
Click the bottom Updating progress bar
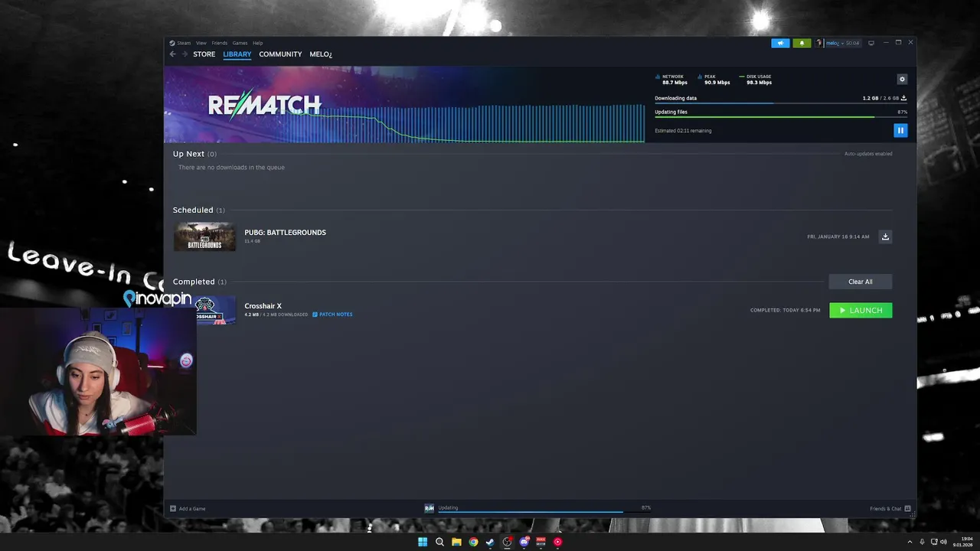tap(544, 512)
